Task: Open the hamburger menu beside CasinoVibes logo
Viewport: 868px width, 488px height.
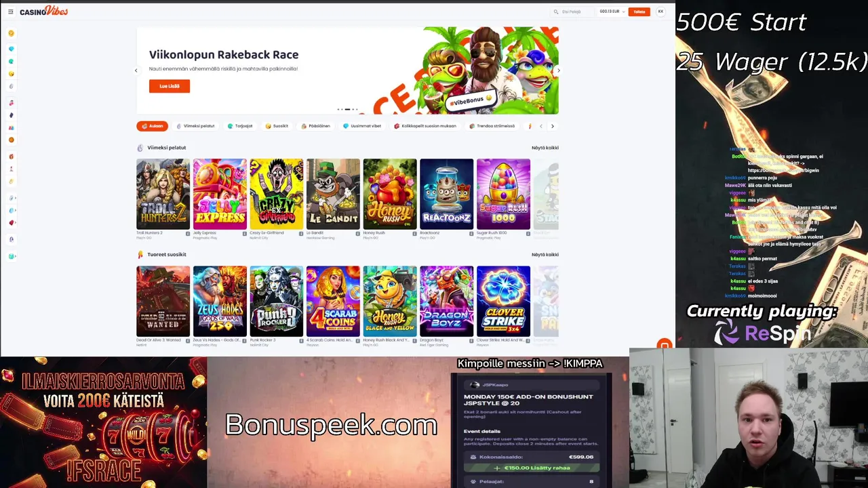Action: point(10,12)
